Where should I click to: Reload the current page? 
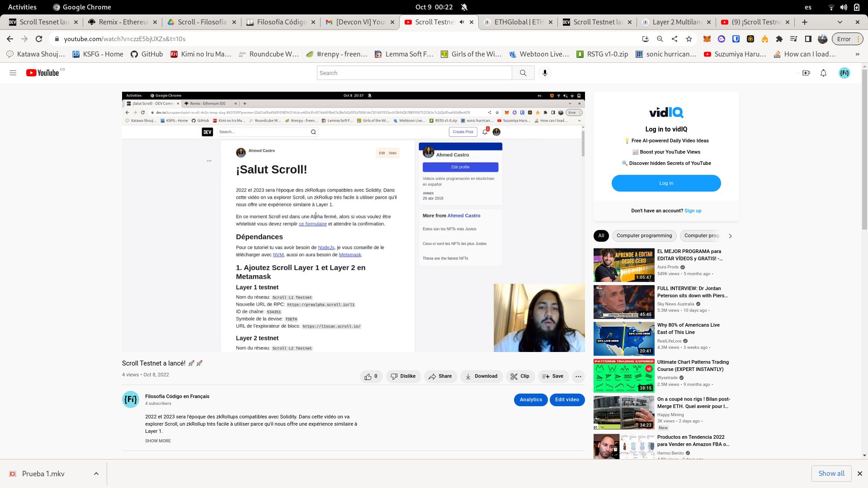[x=39, y=39]
